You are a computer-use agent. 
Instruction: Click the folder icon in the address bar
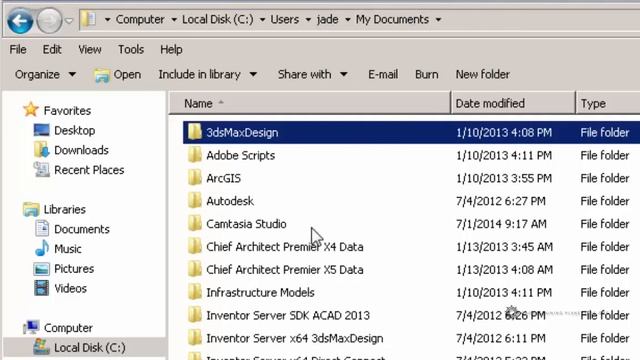click(x=88, y=19)
